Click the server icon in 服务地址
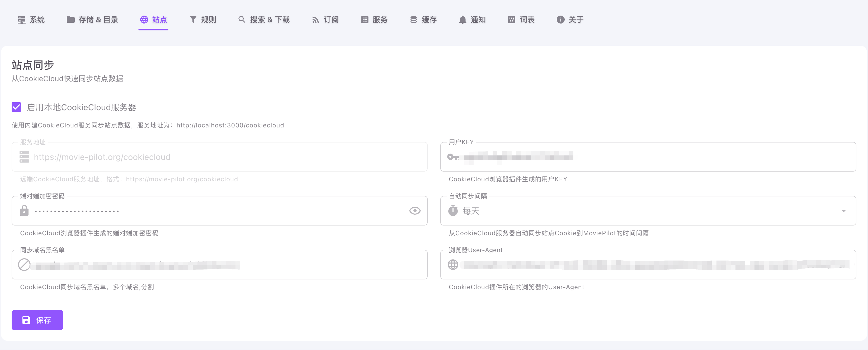The image size is (868, 350). (x=24, y=157)
